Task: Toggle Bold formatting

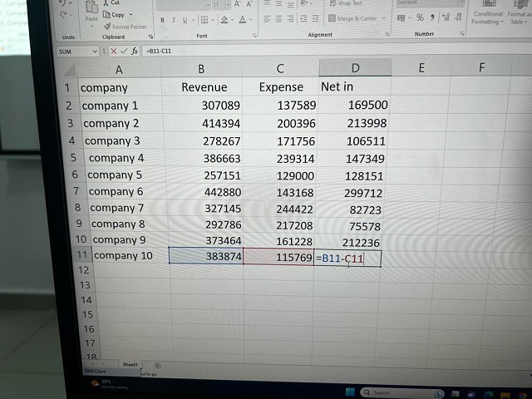Action: (x=163, y=20)
